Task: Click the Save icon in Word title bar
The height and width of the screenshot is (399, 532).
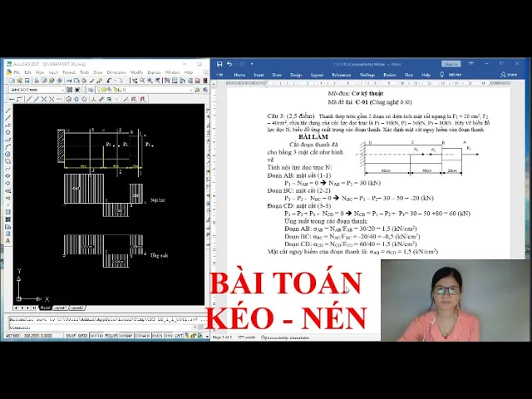Action: [x=219, y=63]
